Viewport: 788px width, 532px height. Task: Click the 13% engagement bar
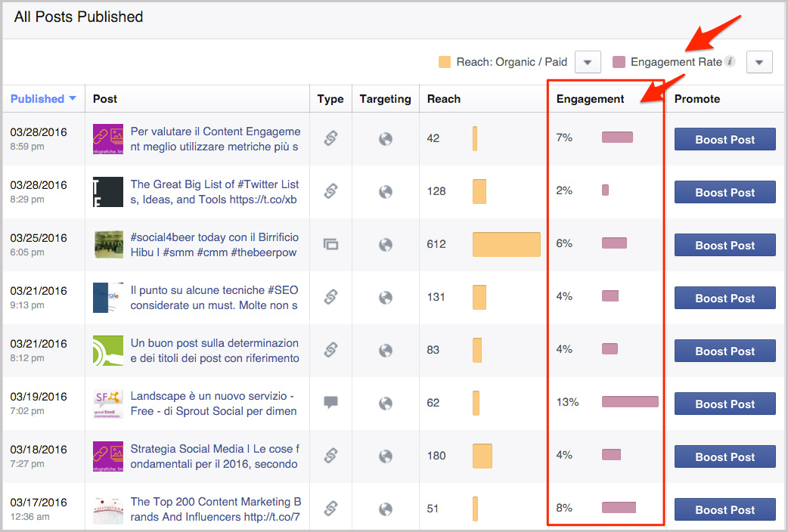[x=629, y=402]
